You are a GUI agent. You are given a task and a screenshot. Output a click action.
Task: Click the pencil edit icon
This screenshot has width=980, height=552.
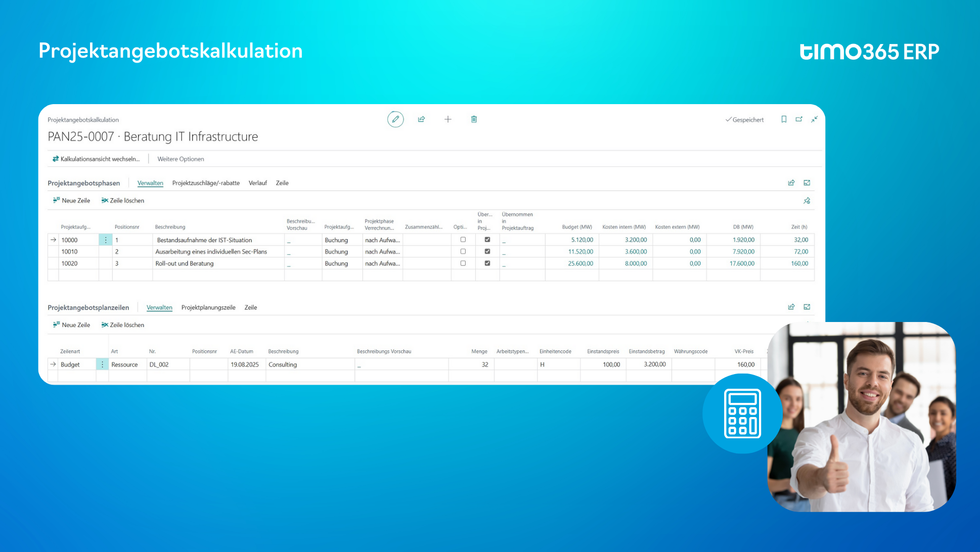click(395, 119)
